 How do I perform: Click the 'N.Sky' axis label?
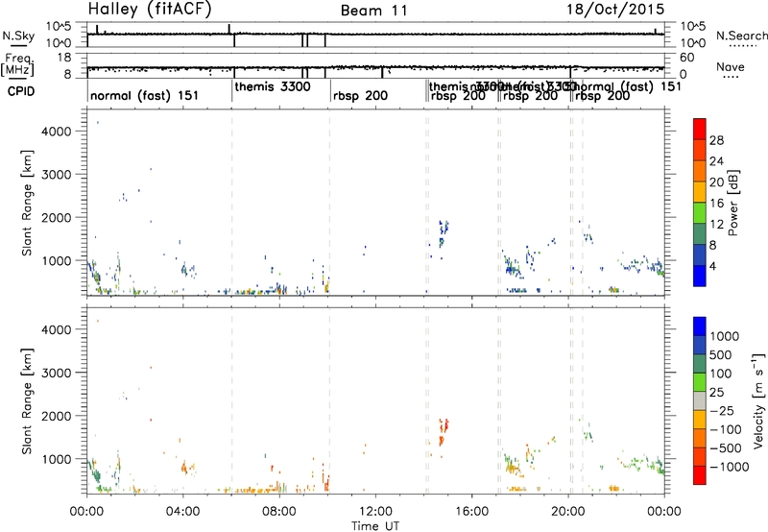pyautogui.click(x=18, y=36)
